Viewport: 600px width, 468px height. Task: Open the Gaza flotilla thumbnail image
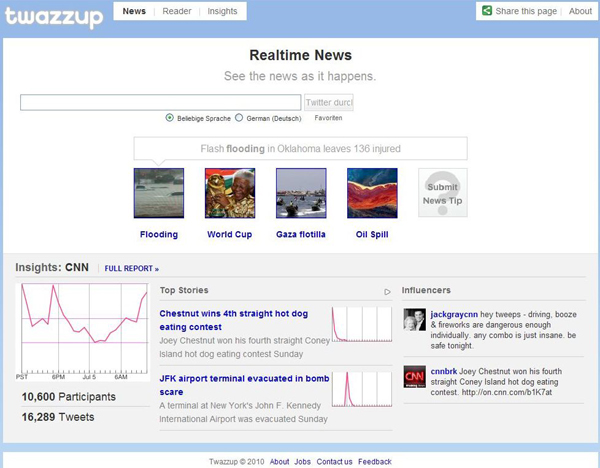click(301, 193)
